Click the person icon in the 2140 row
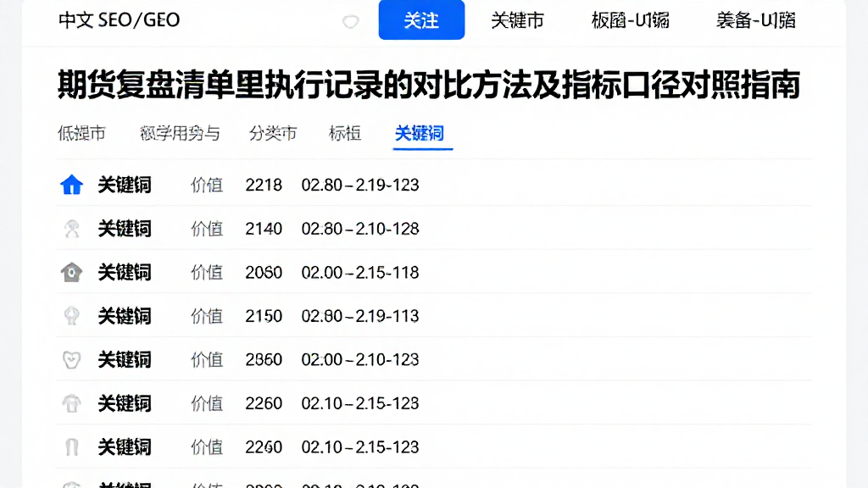The width and height of the screenshot is (868, 488). click(71, 229)
